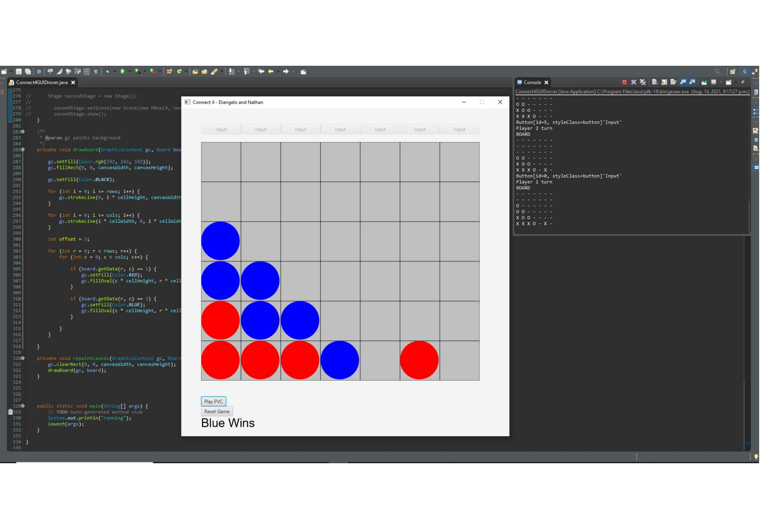This screenshot has width=760, height=532.
Task: Open the Back history dropdown arrow
Action: 278,72
